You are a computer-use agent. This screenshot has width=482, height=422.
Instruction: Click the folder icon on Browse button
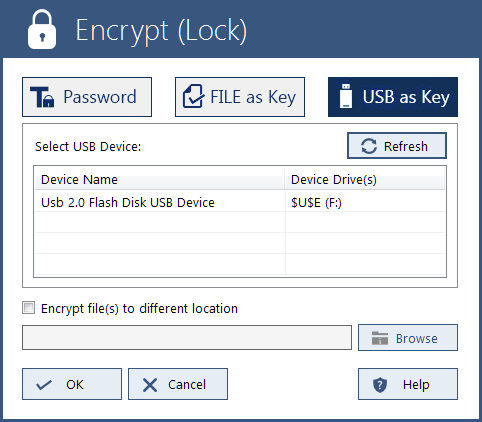click(380, 338)
